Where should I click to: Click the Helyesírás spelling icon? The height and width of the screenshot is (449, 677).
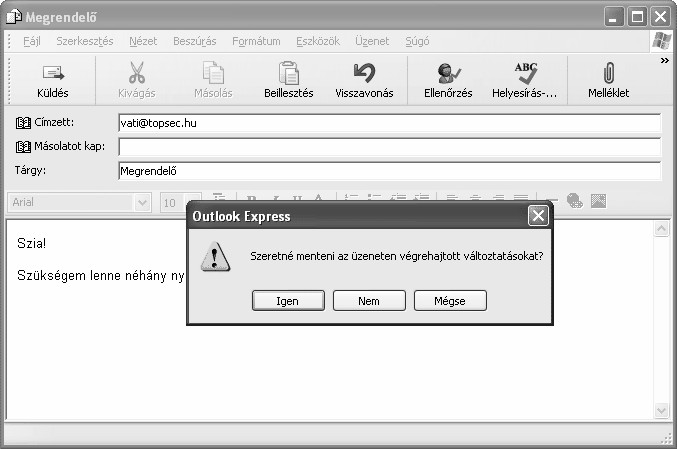tap(525, 73)
